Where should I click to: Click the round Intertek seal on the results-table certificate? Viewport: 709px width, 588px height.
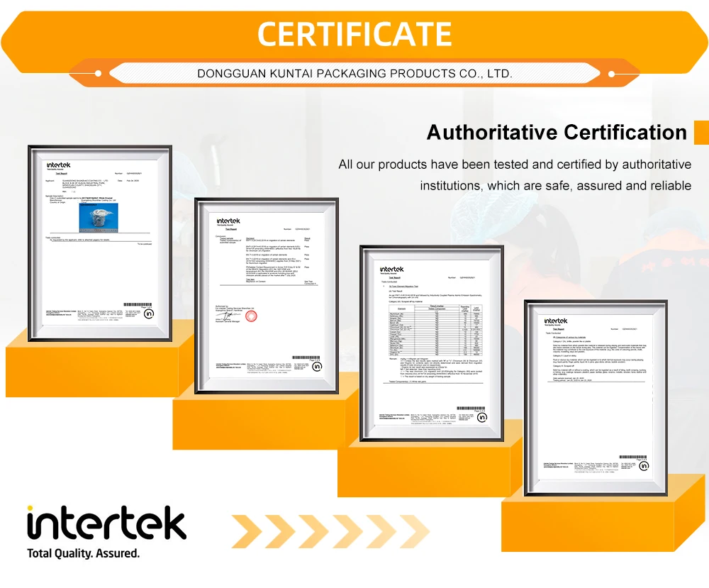pos(482,417)
